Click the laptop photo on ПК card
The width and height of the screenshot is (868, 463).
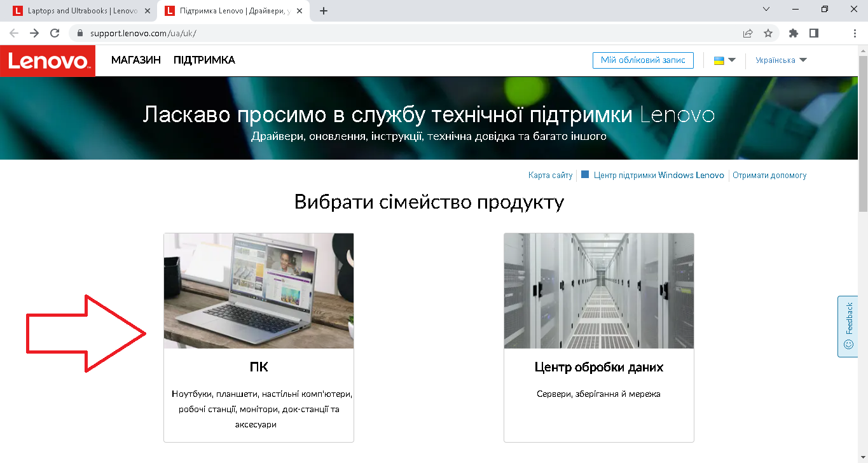[x=259, y=291]
